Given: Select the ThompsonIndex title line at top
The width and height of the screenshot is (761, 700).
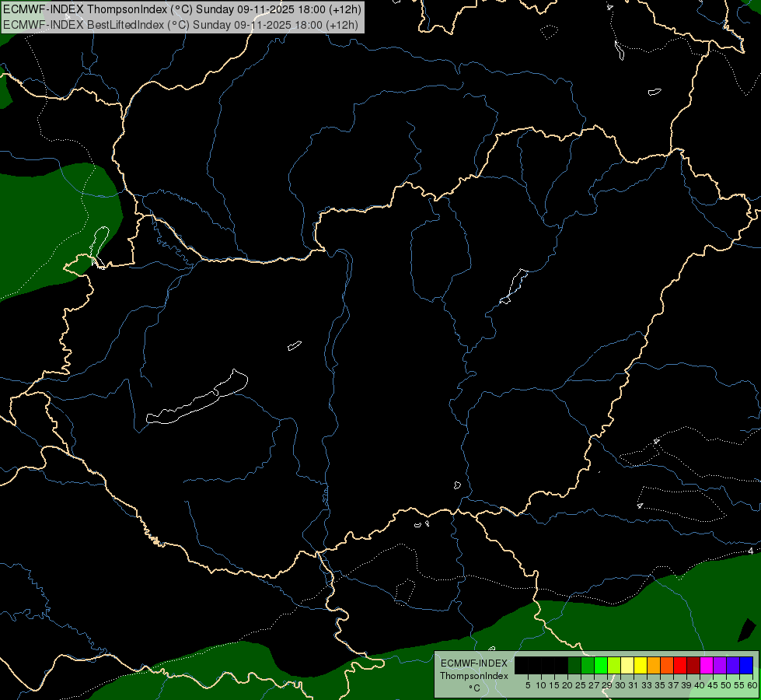Looking at the screenshot, I should pos(182,9).
